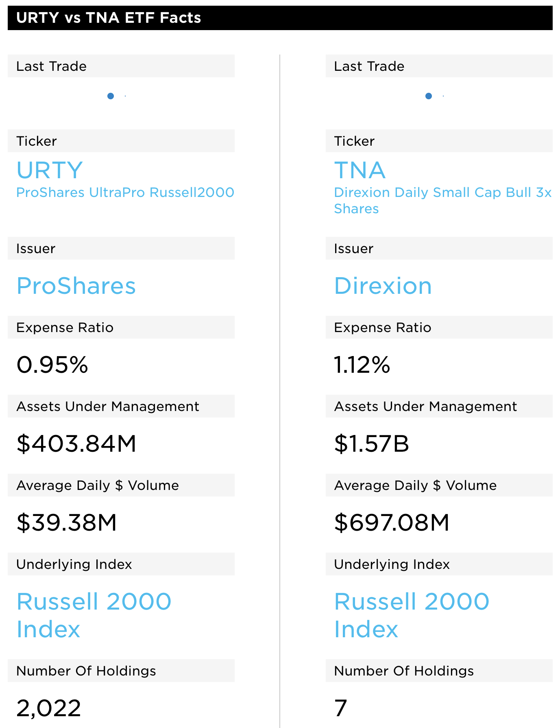Select URTY expense ratio value 0.95%

point(52,365)
